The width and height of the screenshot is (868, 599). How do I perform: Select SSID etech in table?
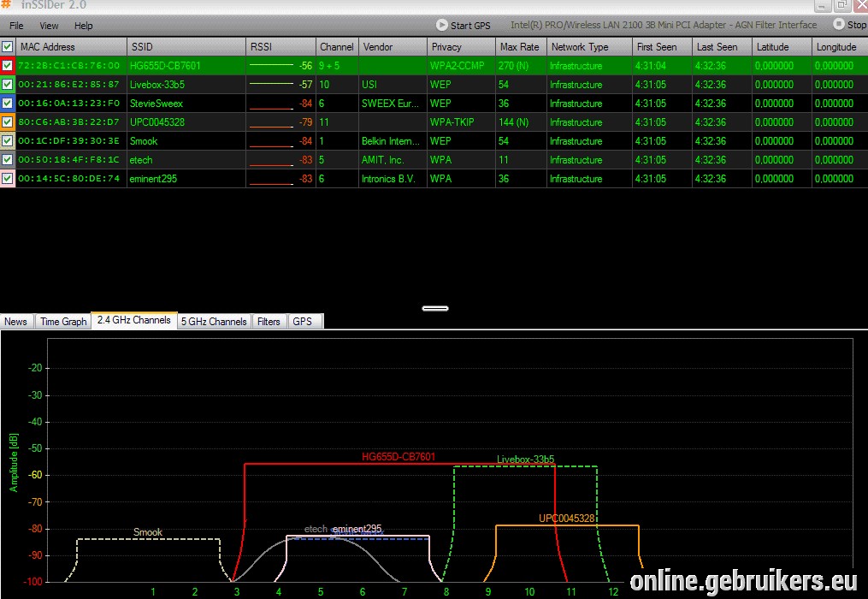click(140, 159)
